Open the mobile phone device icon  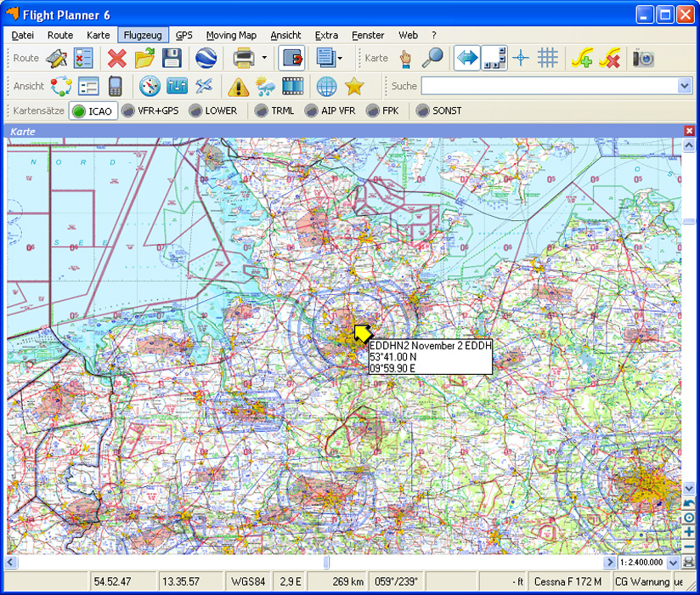click(x=116, y=86)
